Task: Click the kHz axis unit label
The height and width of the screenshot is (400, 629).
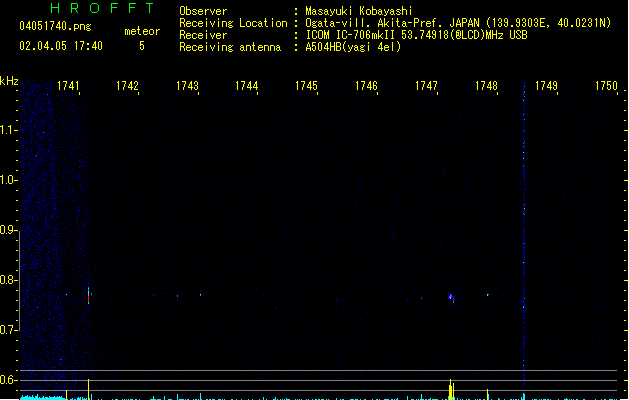Action: tap(9, 81)
